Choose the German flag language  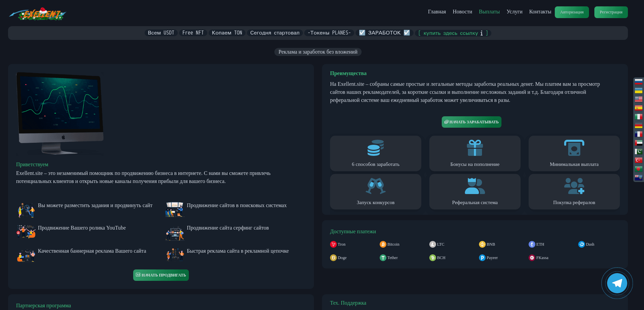tap(638, 125)
